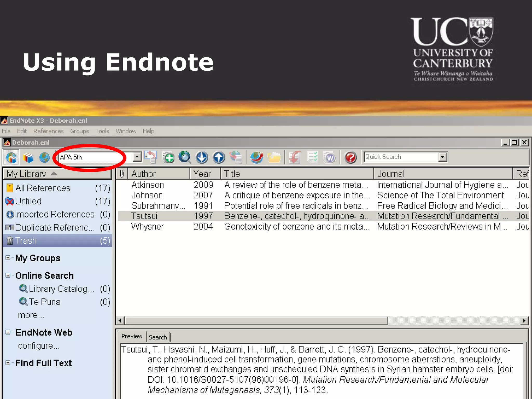Select the Tsutsui 1997 reference row
Screen dimensions: 532x399
(323, 216)
